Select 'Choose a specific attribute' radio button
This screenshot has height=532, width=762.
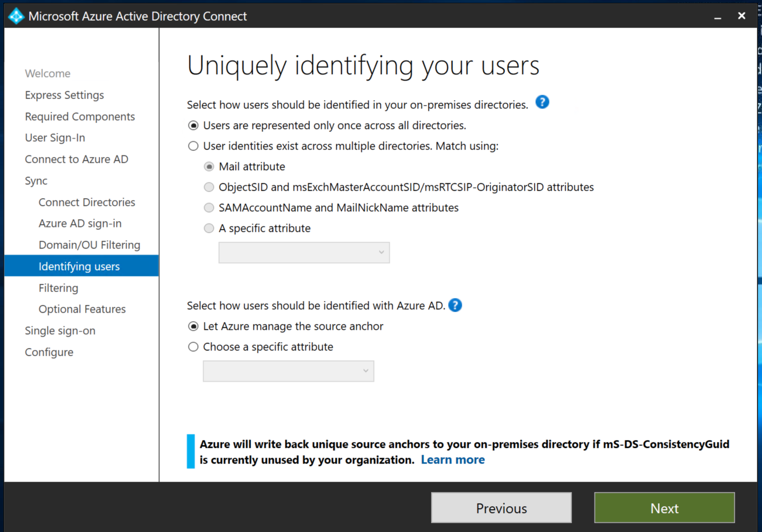tap(193, 347)
